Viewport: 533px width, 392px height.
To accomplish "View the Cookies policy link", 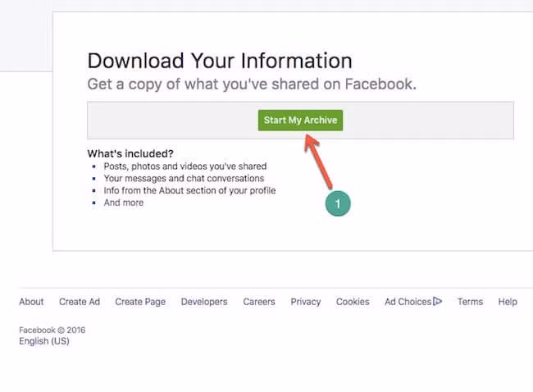I will [x=353, y=302].
